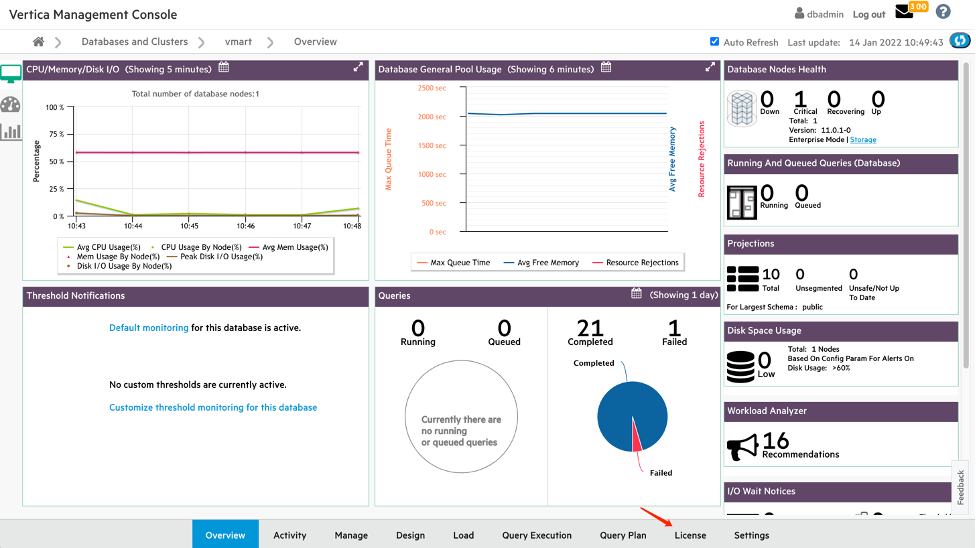Toggle the Auto Refresh checkbox
The height and width of the screenshot is (548, 976).
pyautogui.click(x=715, y=42)
